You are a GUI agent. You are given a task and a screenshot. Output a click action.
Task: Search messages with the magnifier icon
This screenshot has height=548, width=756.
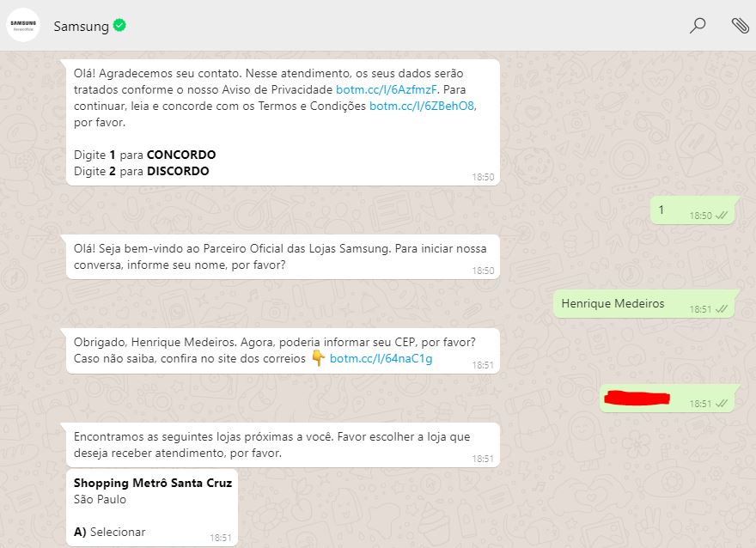698,25
